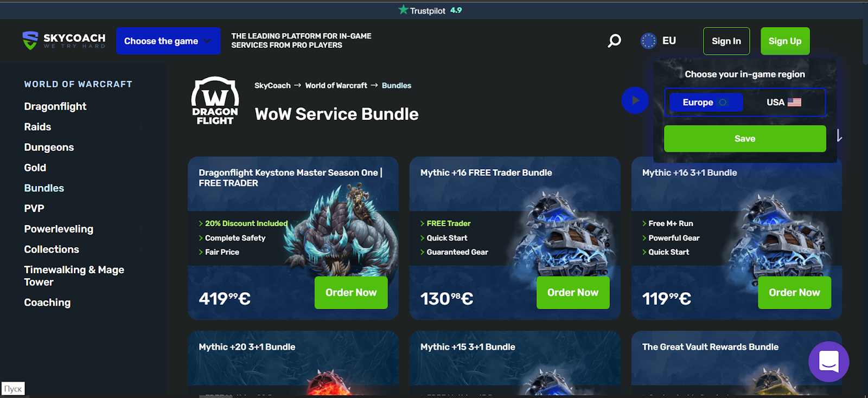Order the Mythic +16 FREE Trader Bundle
The width and height of the screenshot is (868, 398).
pos(573,293)
